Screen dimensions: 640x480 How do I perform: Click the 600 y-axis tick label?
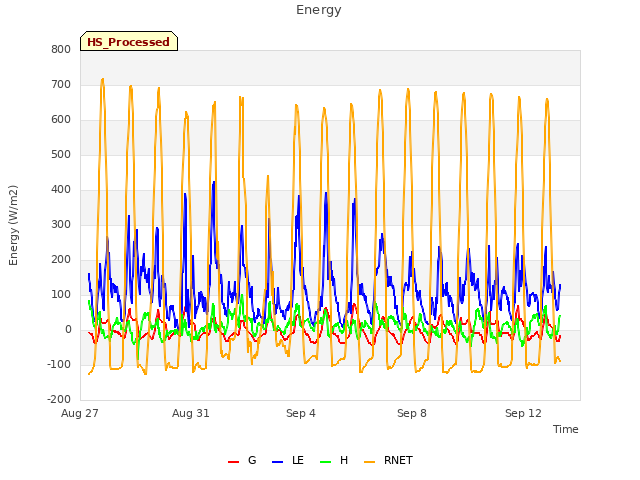tap(61, 120)
